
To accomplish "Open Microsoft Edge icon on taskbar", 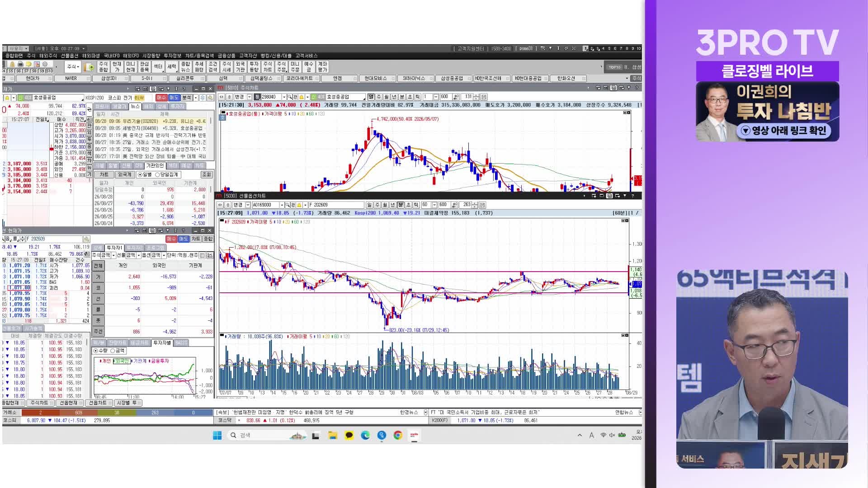I will click(365, 435).
